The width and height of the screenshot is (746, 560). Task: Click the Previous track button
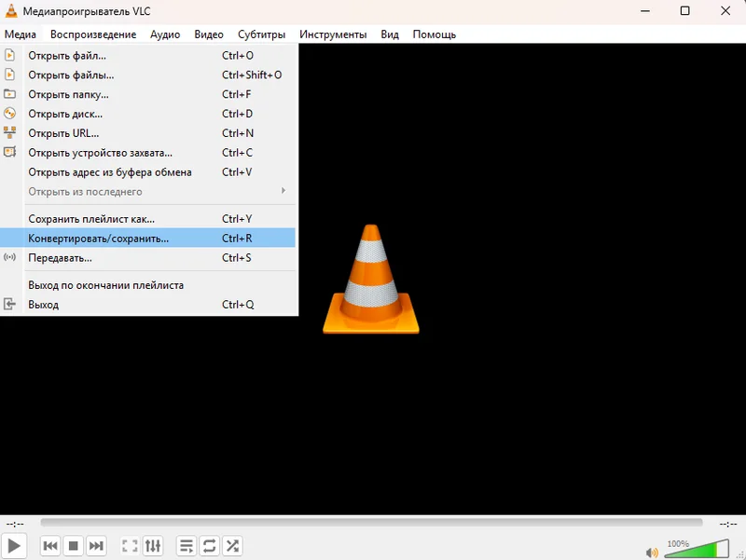[51, 546]
